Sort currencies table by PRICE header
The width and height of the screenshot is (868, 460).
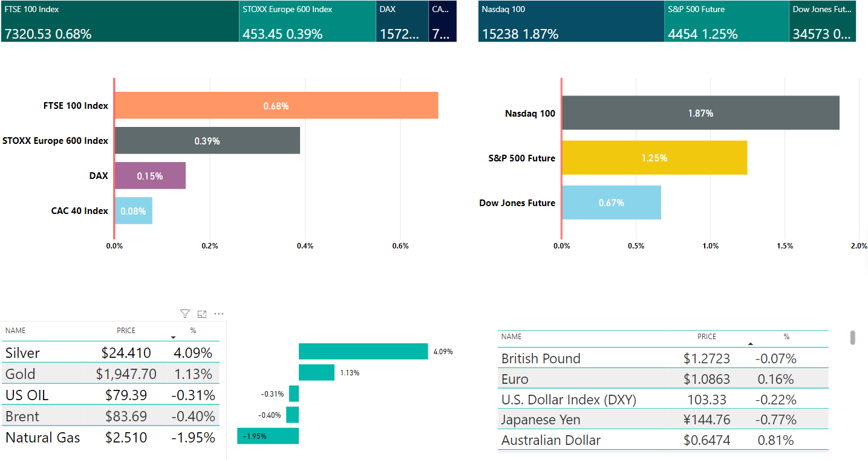pos(706,337)
